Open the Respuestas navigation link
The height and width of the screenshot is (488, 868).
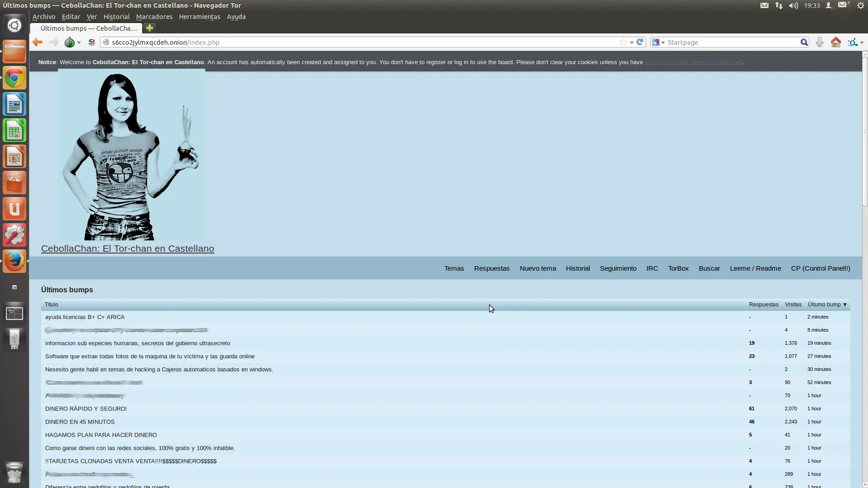tap(492, 268)
